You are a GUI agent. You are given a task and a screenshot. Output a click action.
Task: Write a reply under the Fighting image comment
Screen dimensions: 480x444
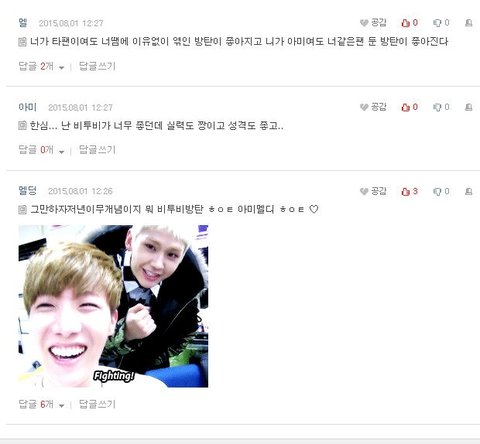pyautogui.click(x=97, y=404)
